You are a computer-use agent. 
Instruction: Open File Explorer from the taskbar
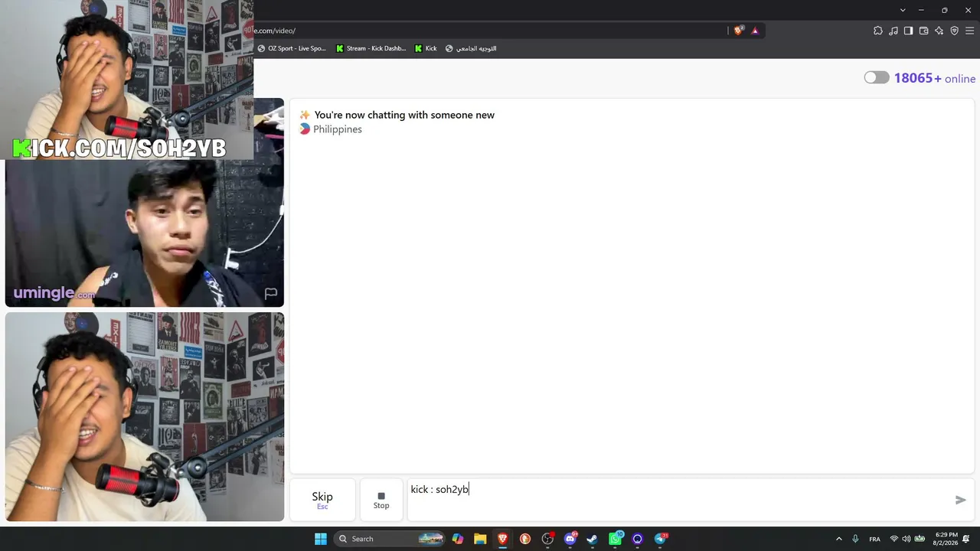pos(480,539)
